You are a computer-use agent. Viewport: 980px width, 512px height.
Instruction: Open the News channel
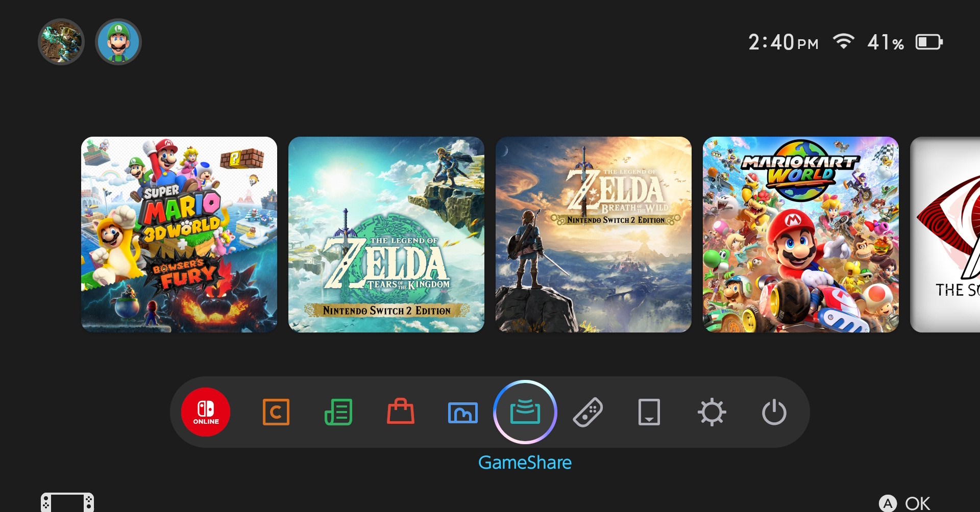[338, 412]
